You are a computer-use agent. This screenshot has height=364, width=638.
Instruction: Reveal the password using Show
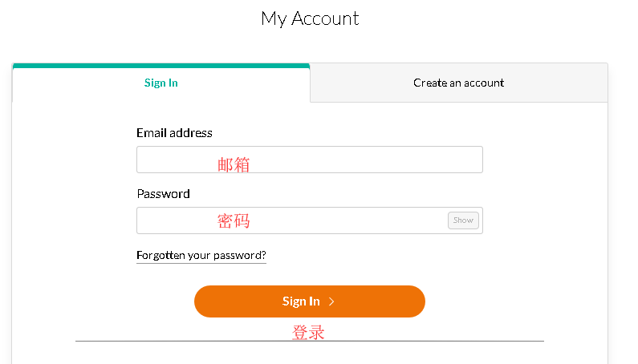[463, 220]
